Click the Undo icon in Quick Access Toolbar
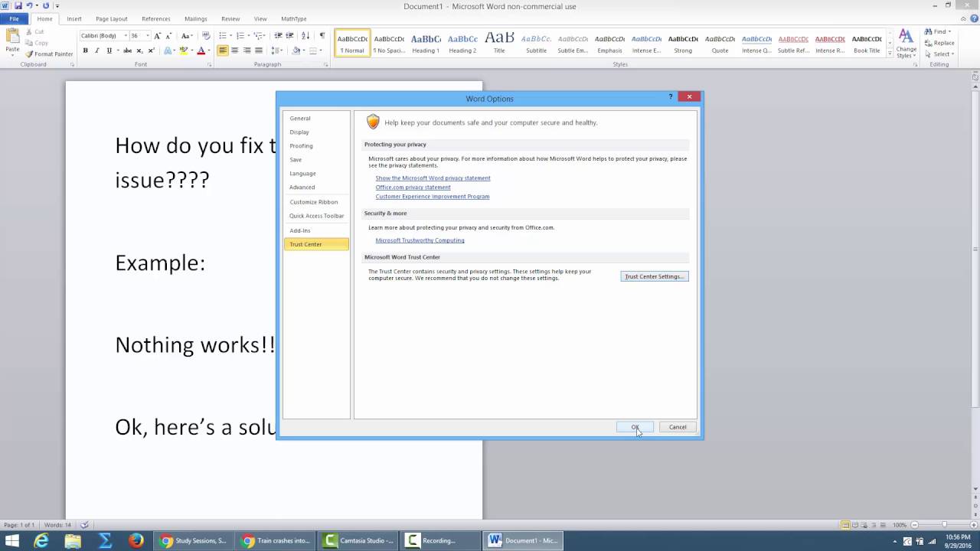 coord(30,5)
